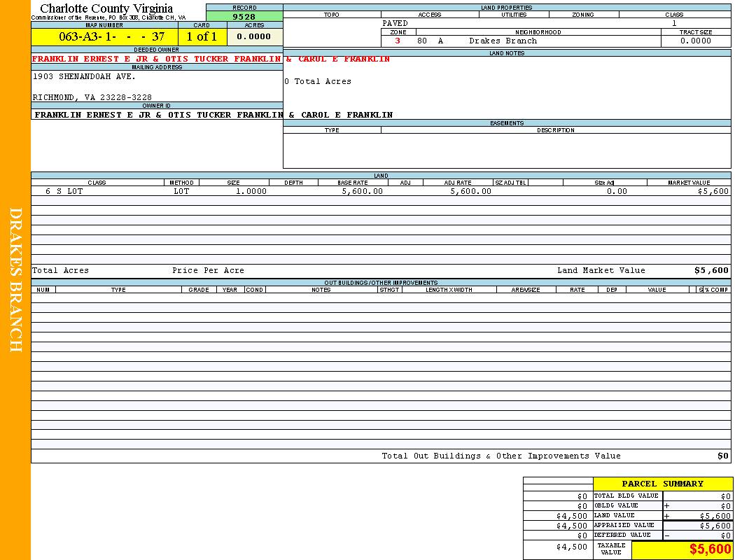735x560 pixels.
Task: Click the Acres value under the header
Action: pyautogui.click(x=254, y=36)
